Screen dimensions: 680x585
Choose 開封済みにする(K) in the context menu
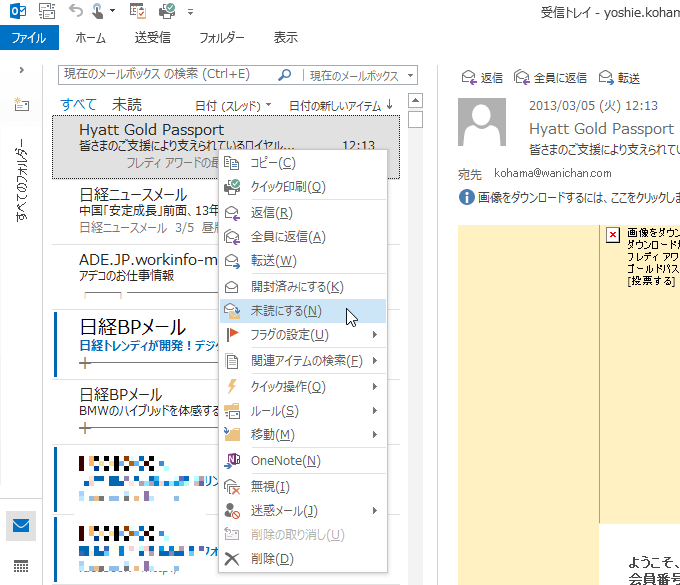303,287
